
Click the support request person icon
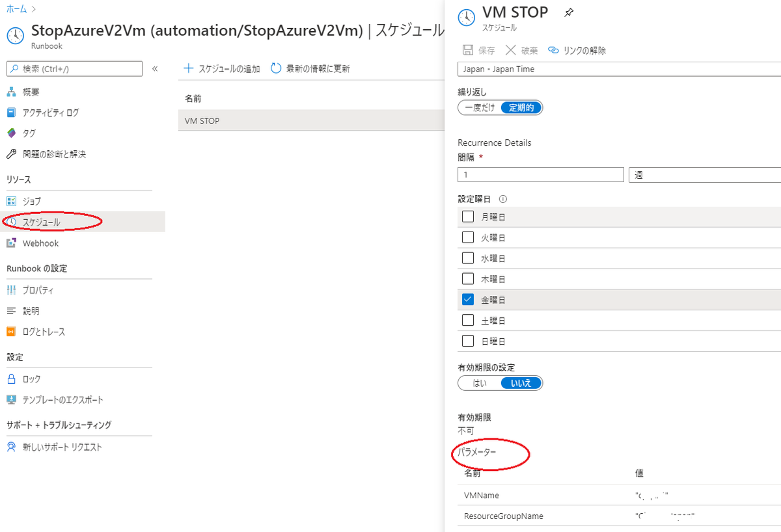point(11,447)
